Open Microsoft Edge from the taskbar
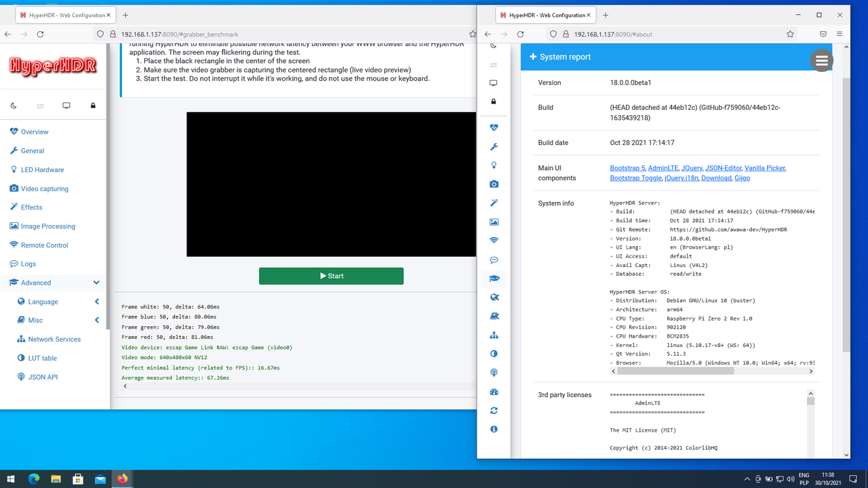Image resolution: width=868 pixels, height=488 pixels. (34, 479)
